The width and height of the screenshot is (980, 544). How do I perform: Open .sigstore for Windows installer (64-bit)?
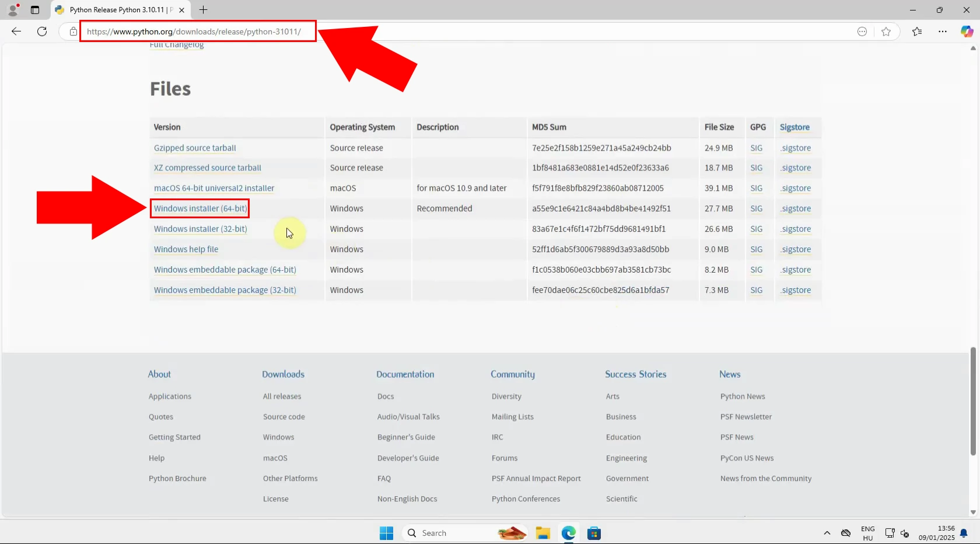tap(796, 209)
